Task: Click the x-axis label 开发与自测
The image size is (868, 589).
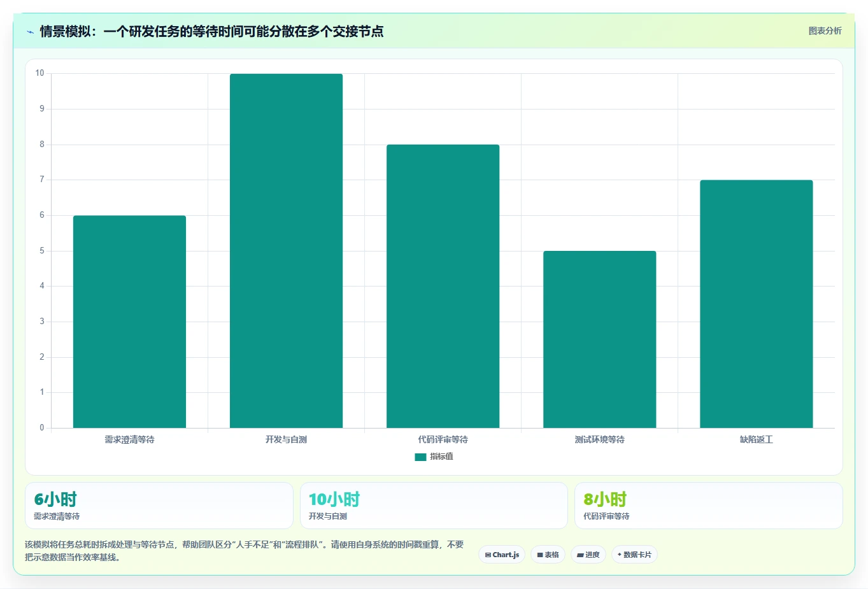Action: (x=286, y=439)
